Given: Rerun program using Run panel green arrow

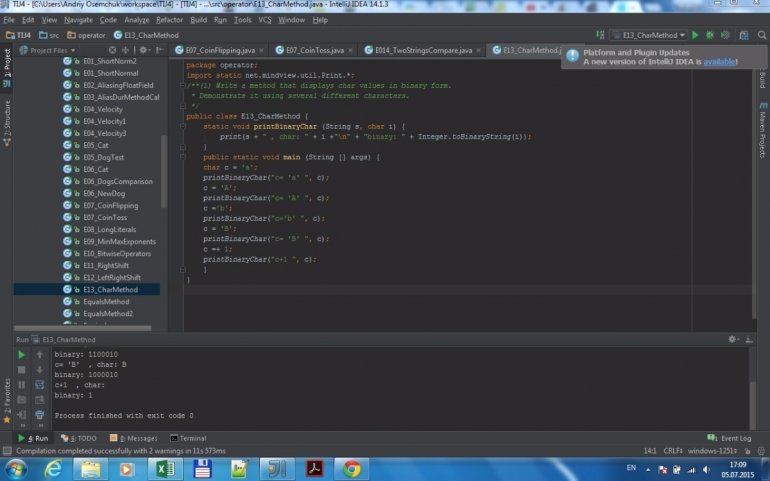Looking at the screenshot, I should tap(22, 355).
